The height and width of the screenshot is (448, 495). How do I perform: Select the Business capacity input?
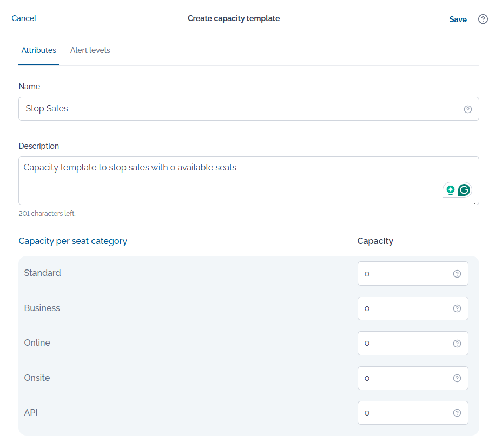(x=413, y=308)
